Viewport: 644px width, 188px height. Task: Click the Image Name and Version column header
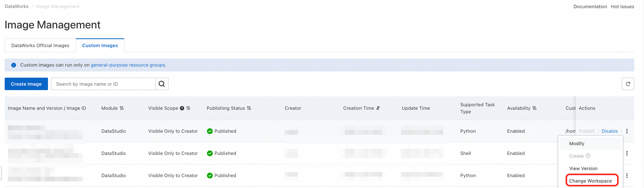pos(47,108)
